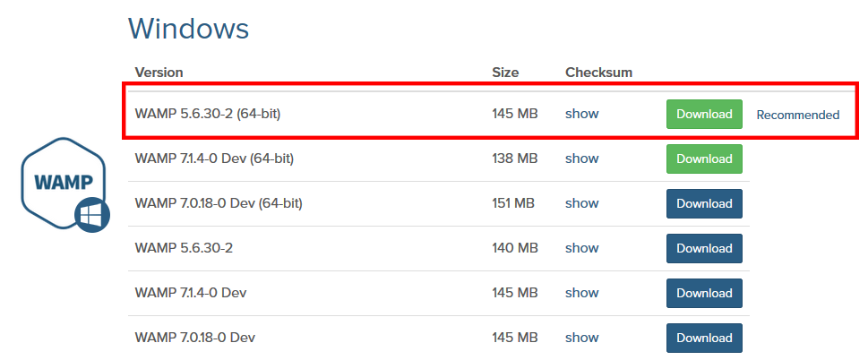Viewport: 868px width, 360px height.
Task: Show checksum for WAMP 7.1.4-0 Dev 145 MB
Action: coord(582,293)
